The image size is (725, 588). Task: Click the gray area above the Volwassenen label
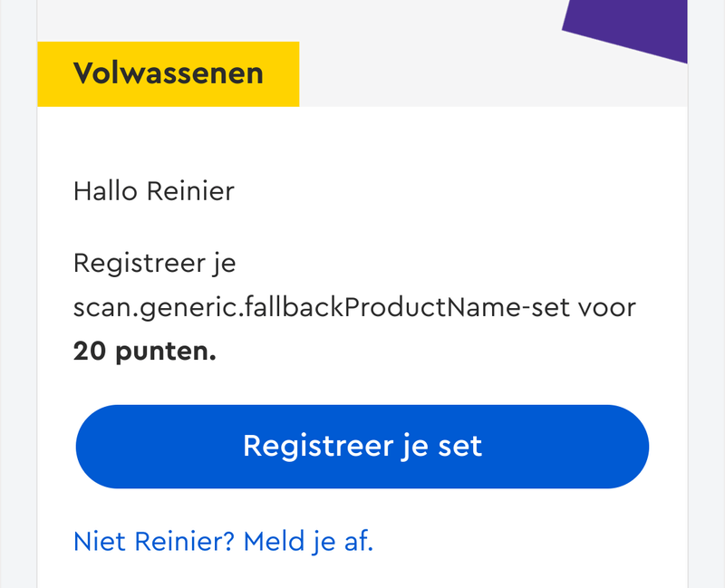(169, 20)
